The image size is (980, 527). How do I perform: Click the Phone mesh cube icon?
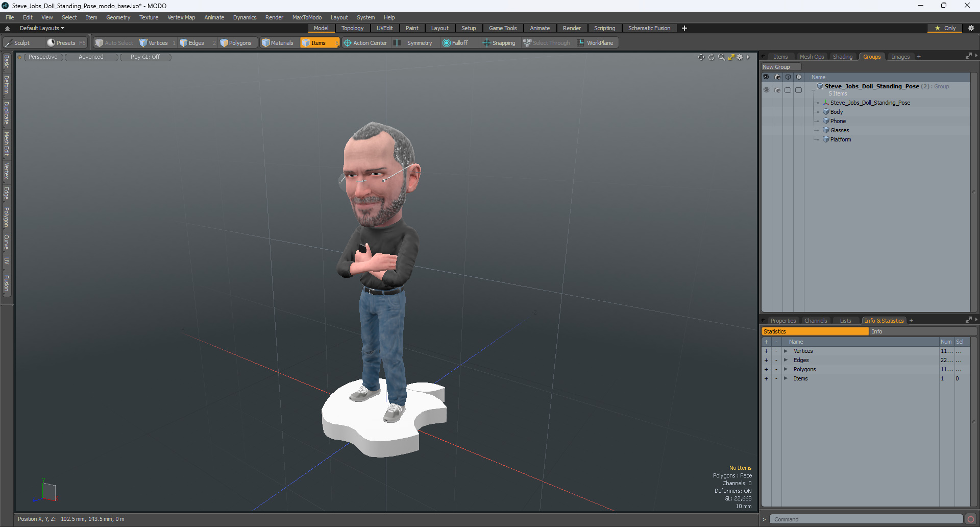click(x=826, y=121)
